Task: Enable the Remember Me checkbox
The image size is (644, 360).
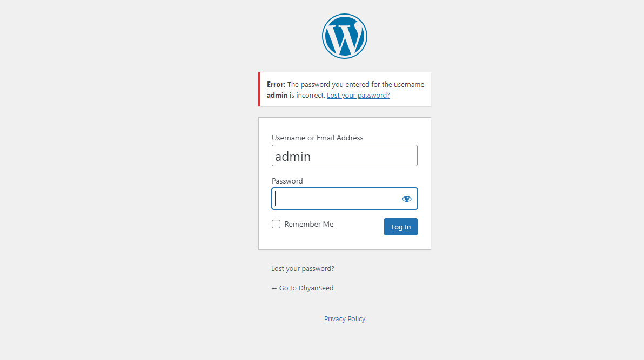Action: pos(276,224)
